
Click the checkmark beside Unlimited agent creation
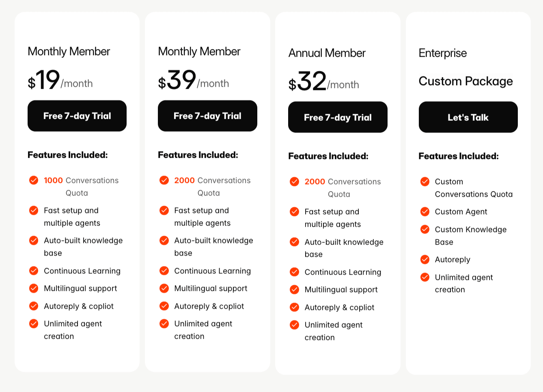[x=34, y=324]
